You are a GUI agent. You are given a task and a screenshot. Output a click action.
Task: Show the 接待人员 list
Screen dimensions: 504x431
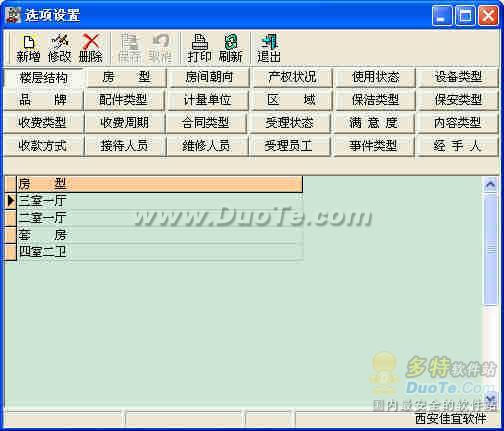(x=124, y=146)
